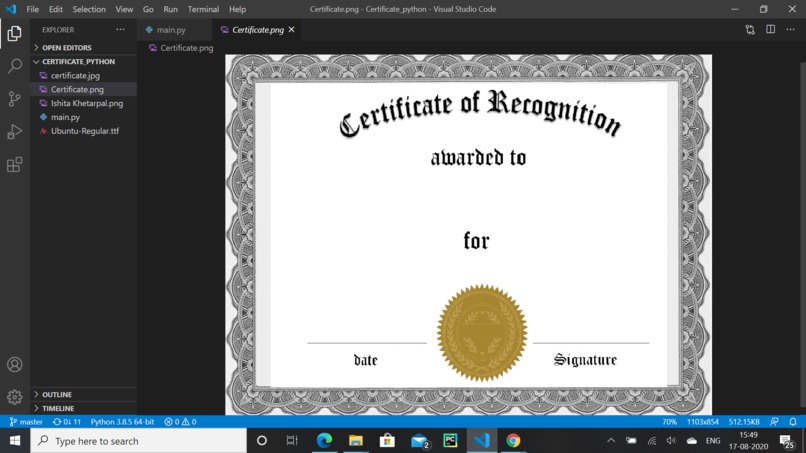Viewport: 806px width, 453px height.
Task: Expand the Outline section
Action: tap(83, 394)
